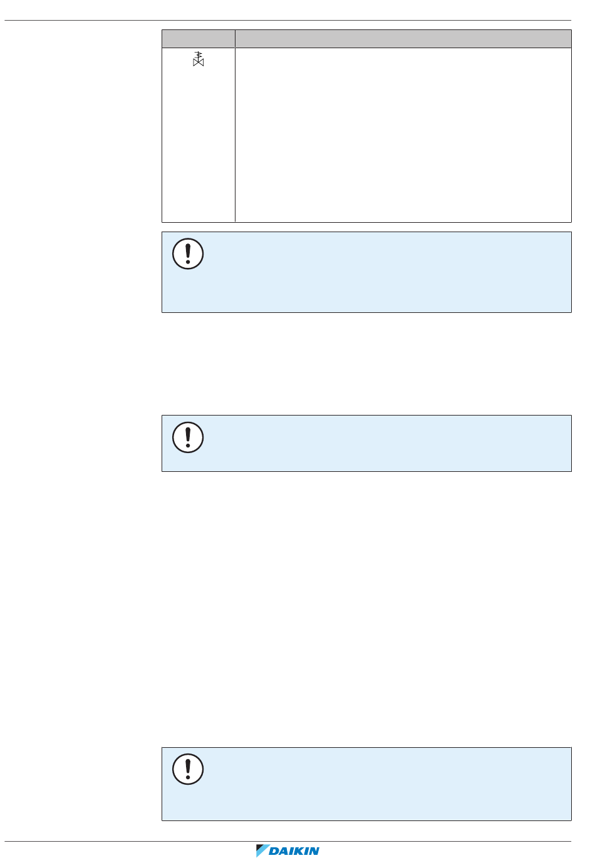Select the empty description cell beside the valve
595x868 pixels.
(x=403, y=135)
